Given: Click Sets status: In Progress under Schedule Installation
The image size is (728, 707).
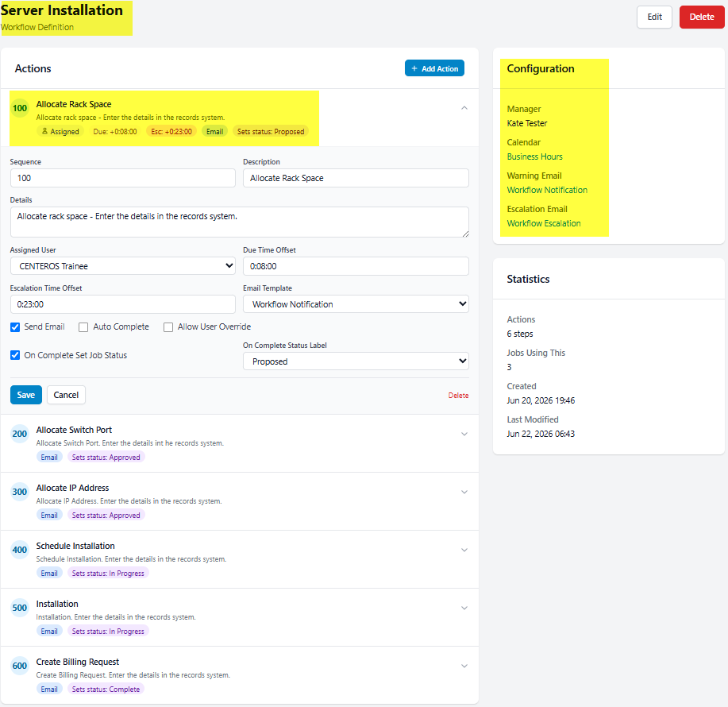Looking at the screenshot, I should (x=108, y=574).
